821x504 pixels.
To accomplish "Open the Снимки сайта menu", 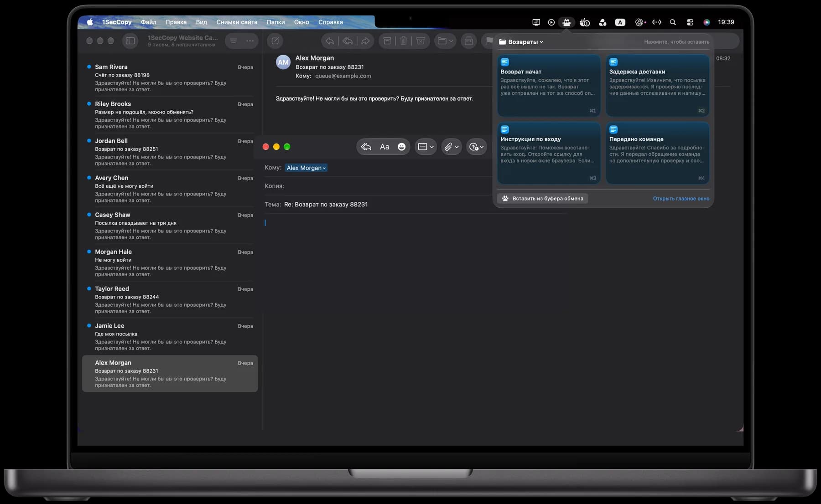I will pyautogui.click(x=237, y=22).
